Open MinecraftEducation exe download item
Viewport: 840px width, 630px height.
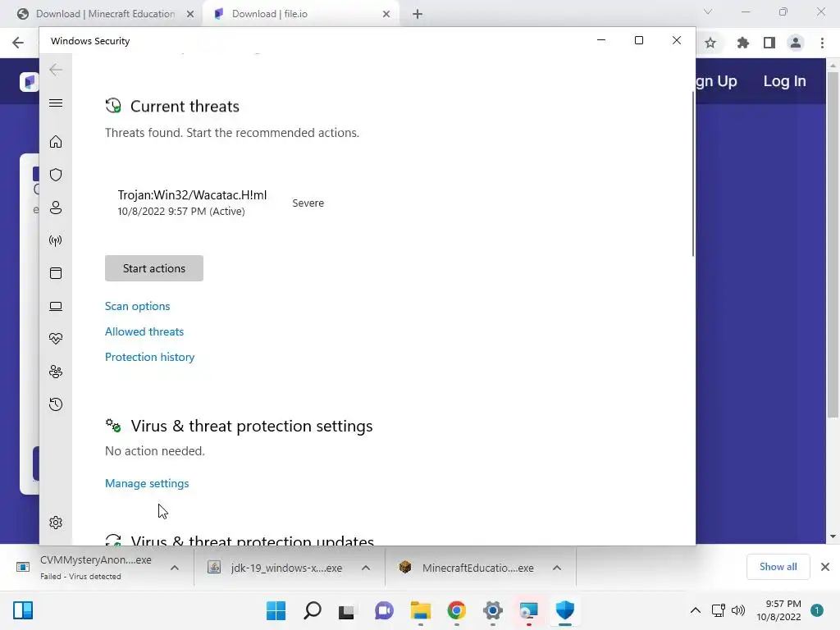(x=467, y=568)
